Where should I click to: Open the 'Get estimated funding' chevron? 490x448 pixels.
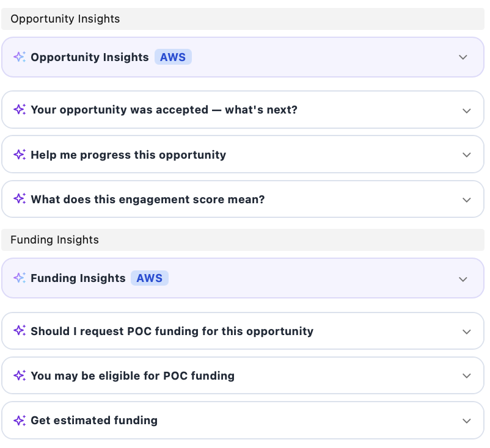coord(467,421)
